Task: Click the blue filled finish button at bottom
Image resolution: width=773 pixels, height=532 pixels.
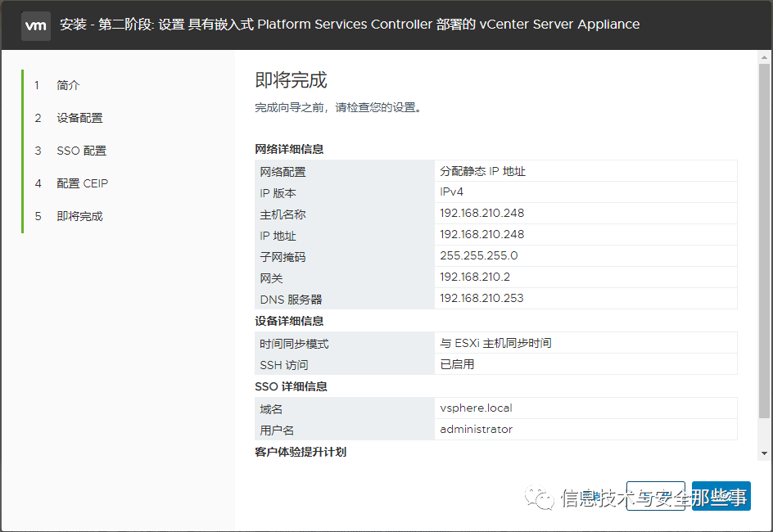Action: (721, 496)
